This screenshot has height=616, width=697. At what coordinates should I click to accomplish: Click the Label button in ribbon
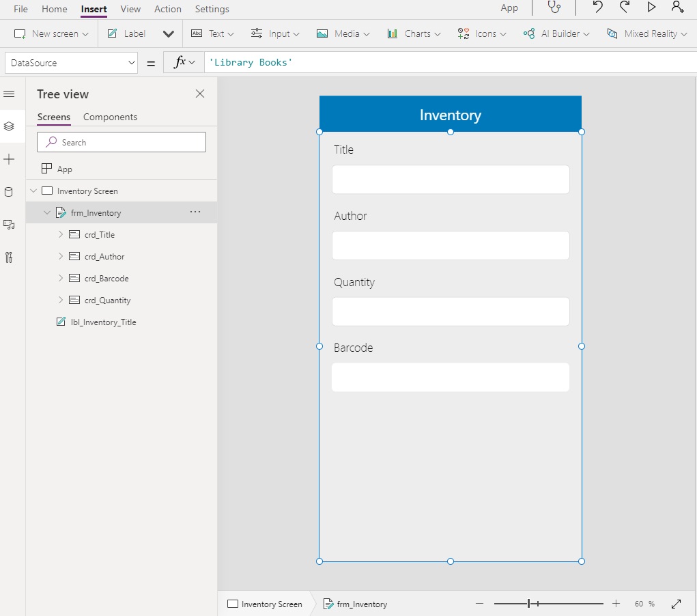127,33
